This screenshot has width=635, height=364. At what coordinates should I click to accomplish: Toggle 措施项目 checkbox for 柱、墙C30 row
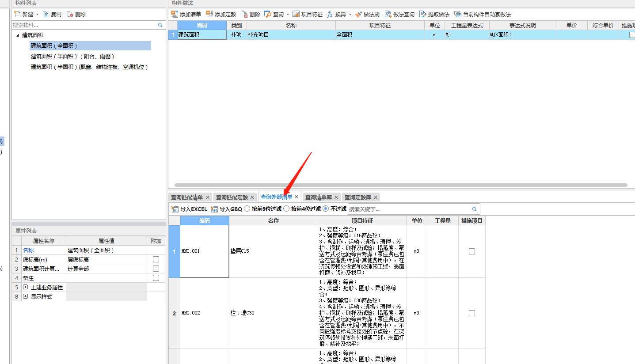click(472, 313)
